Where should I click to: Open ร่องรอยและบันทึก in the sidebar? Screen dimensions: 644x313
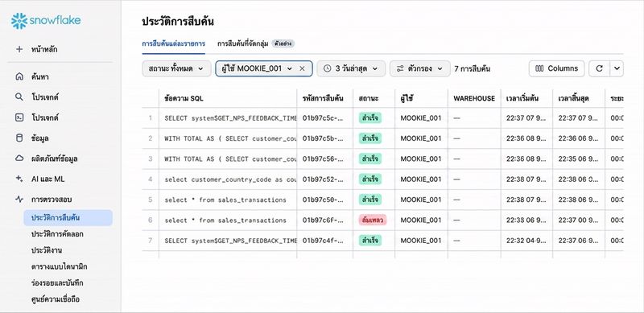coord(57,283)
